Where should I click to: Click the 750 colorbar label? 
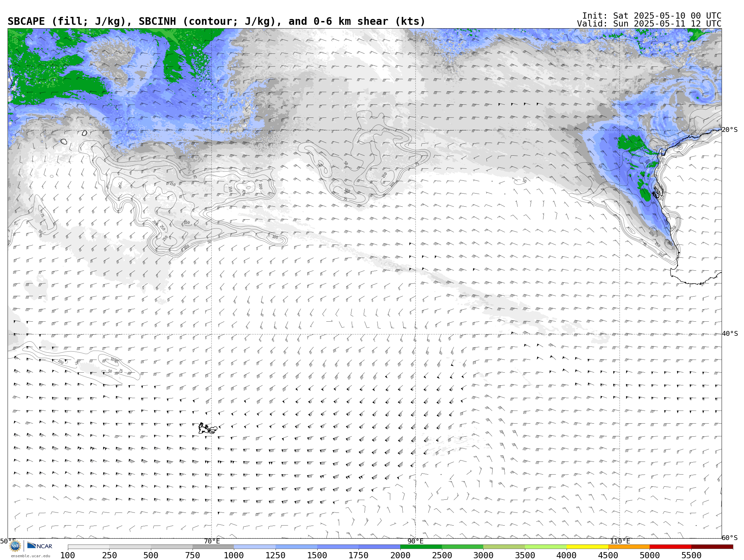(193, 556)
